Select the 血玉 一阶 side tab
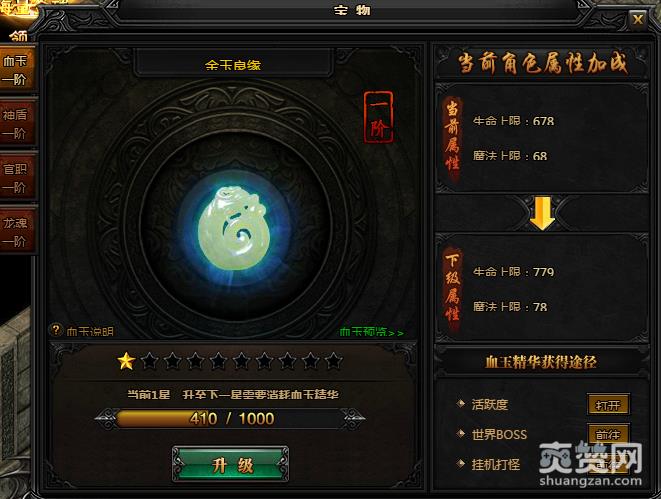Image resolution: width=661 pixels, height=499 pixels. [x=16, y=70]
